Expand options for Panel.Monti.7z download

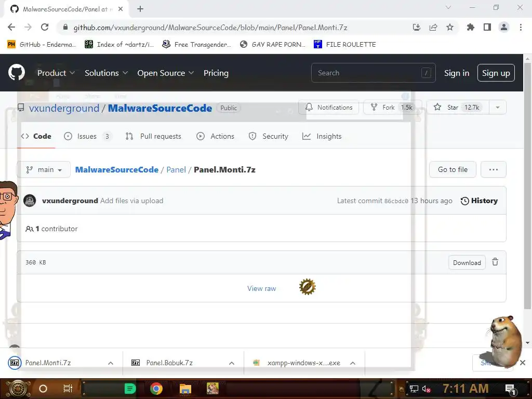coord(111,363)
